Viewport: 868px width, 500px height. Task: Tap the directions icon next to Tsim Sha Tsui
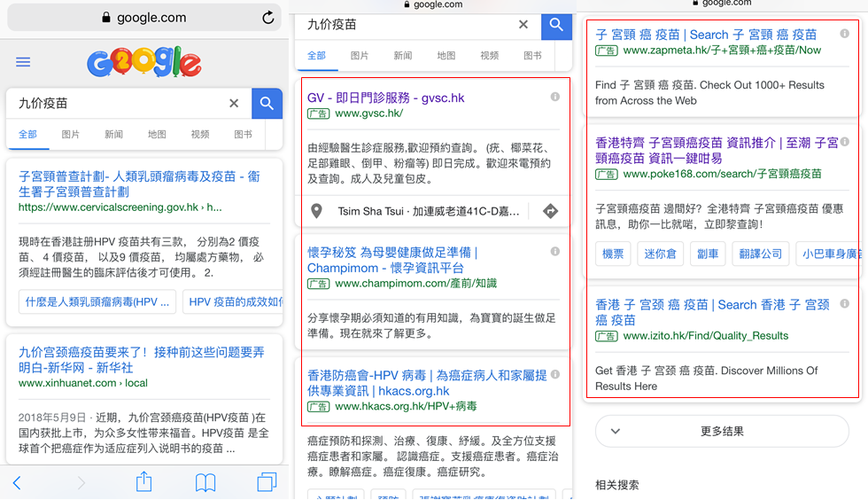[x=550, y=211]
